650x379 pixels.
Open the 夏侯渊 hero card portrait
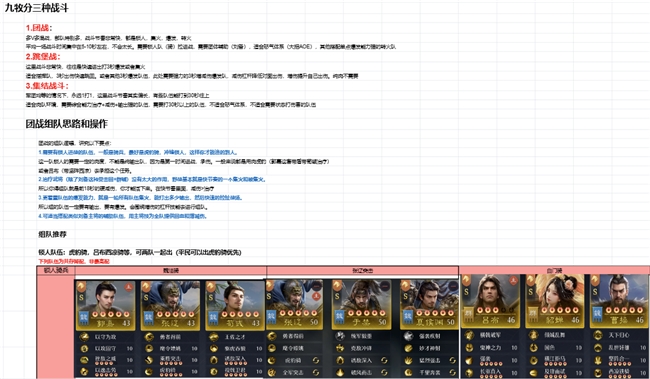429,304
